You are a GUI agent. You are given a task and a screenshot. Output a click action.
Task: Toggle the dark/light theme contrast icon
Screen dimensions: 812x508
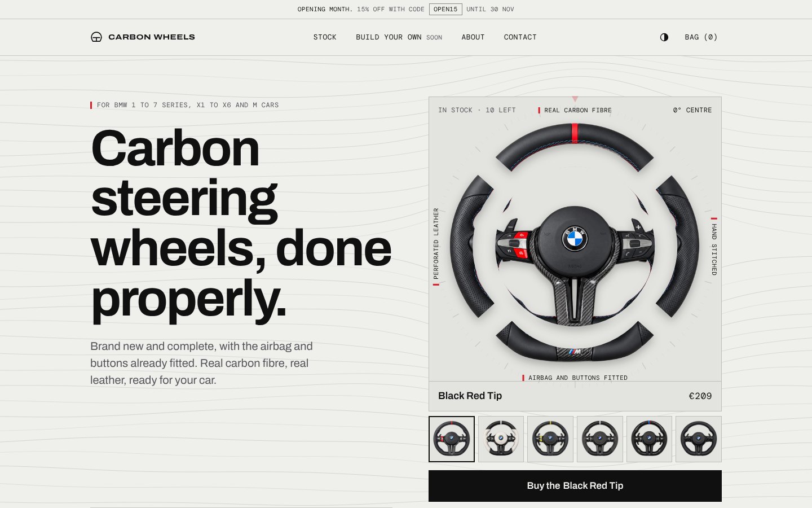coord(664,37)
